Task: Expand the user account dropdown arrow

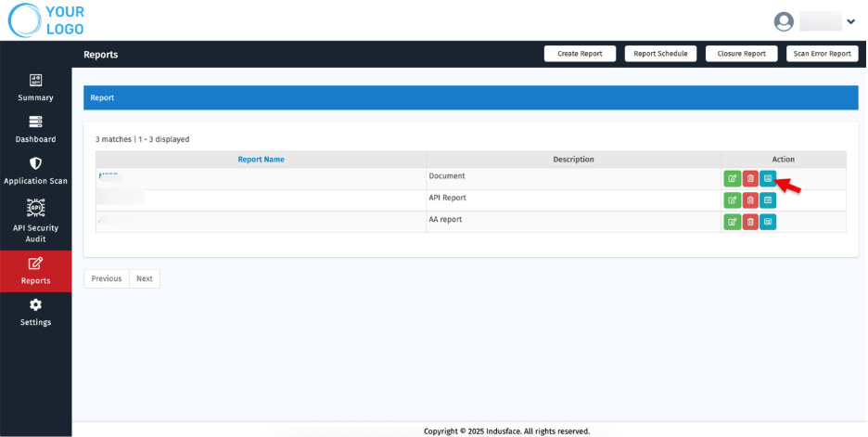Action: tap(850, 21)
